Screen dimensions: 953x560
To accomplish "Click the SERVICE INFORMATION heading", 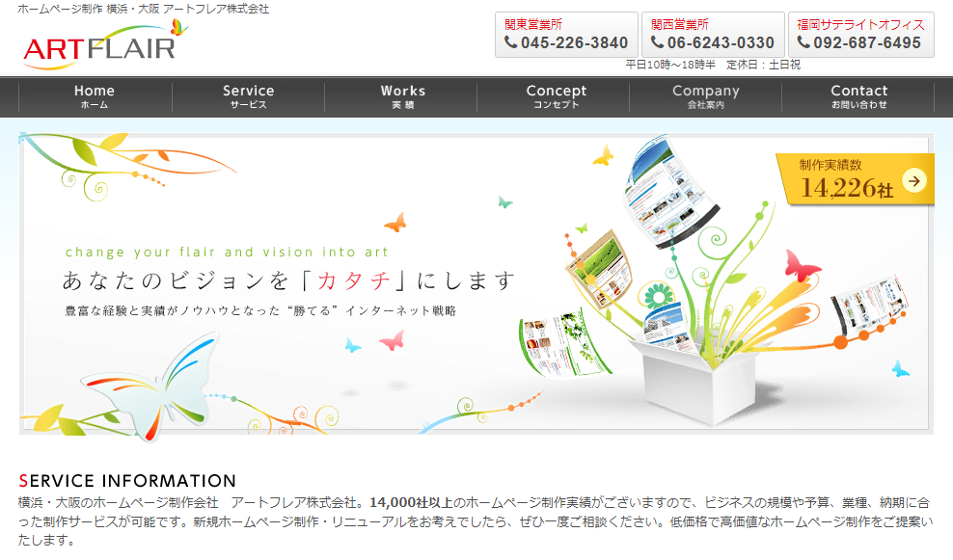I will pyautogui.click(x=127, y=480).
